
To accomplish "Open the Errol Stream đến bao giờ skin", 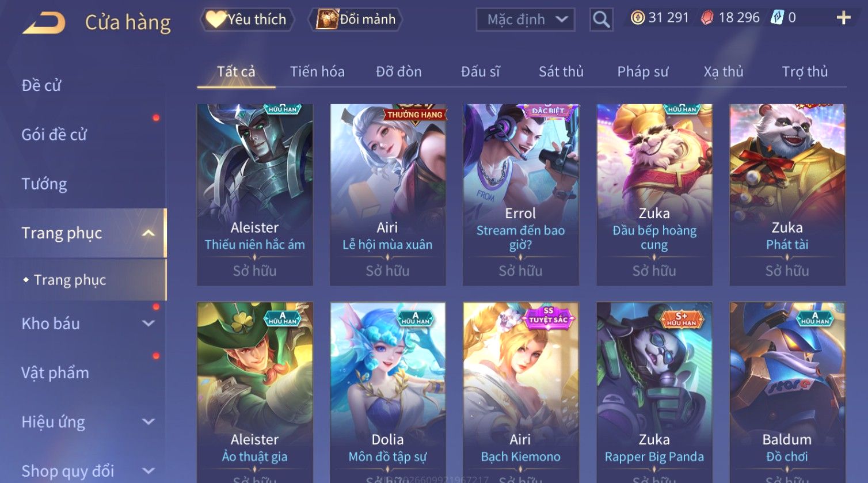I will pos(520,195).
